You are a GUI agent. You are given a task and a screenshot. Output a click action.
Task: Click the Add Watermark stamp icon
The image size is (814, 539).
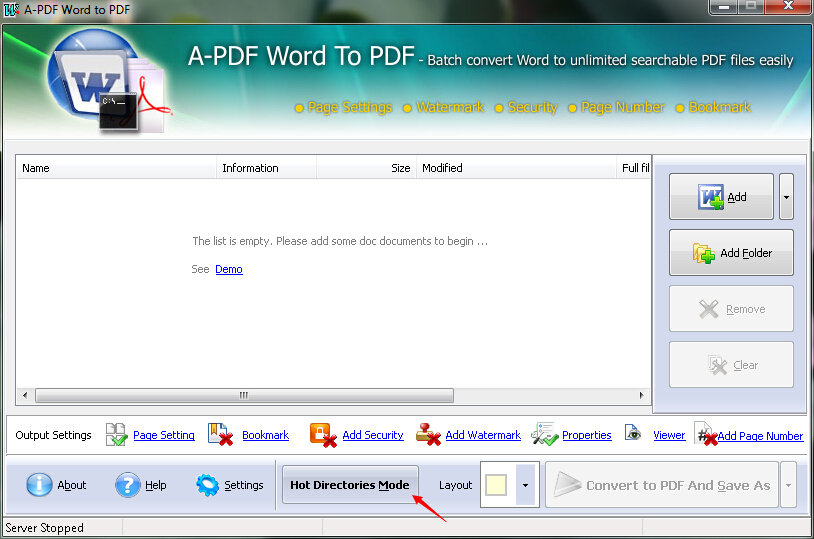428,435
